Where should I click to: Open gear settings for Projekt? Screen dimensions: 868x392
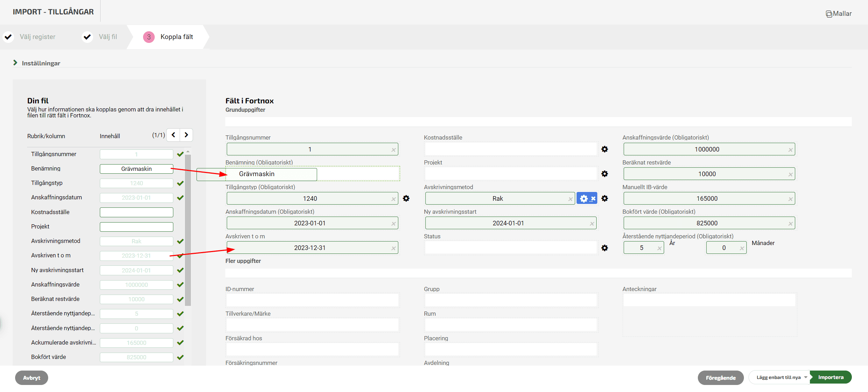(x=605, y=174)
